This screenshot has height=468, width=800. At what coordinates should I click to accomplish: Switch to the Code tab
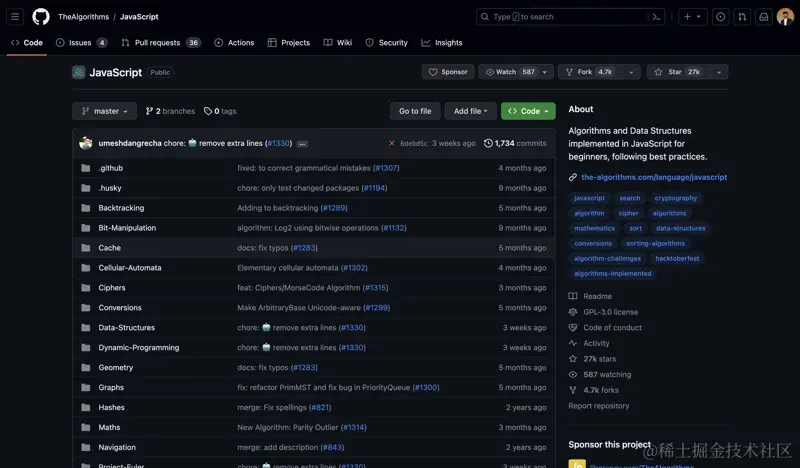pyautogui.click(x=27, y=43)
